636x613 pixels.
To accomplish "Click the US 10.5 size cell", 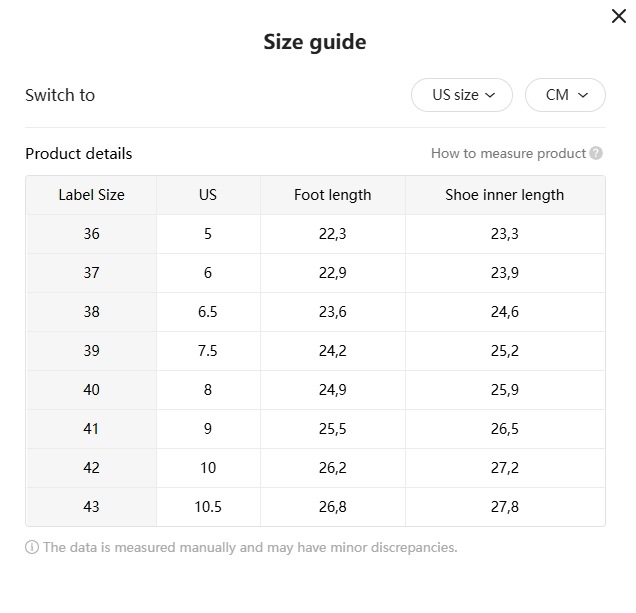I will [x=208, y=507].
